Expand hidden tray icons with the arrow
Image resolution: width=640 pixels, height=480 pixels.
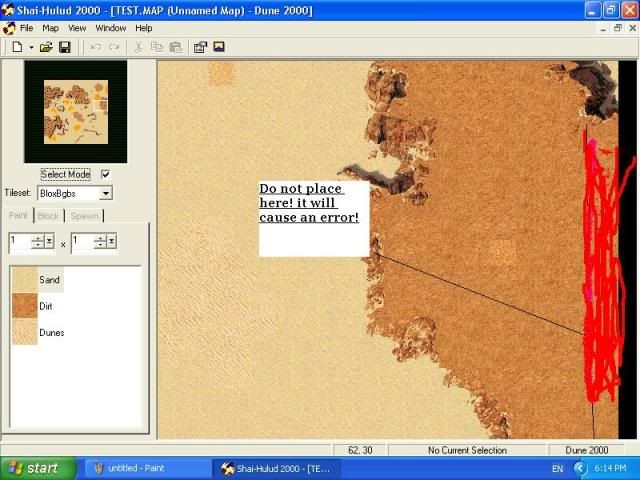click(x=580, y=469)
